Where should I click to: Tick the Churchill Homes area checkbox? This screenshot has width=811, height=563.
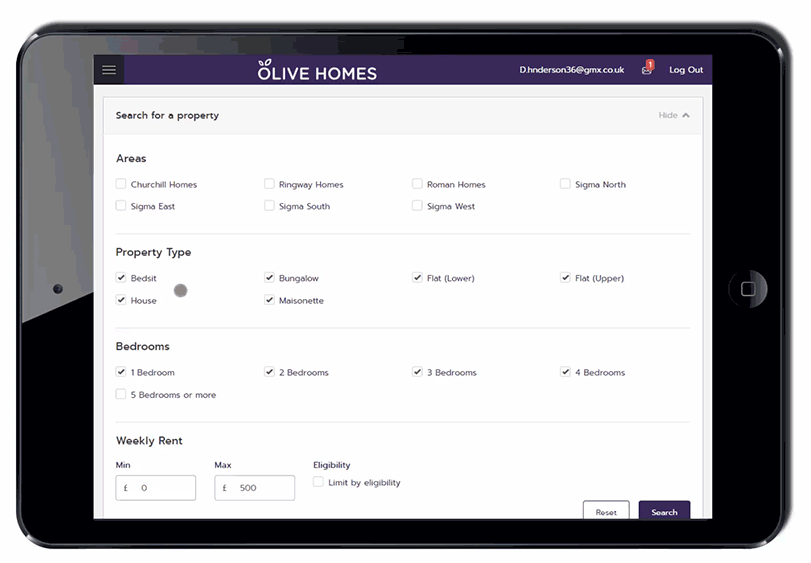coord(121,184)
